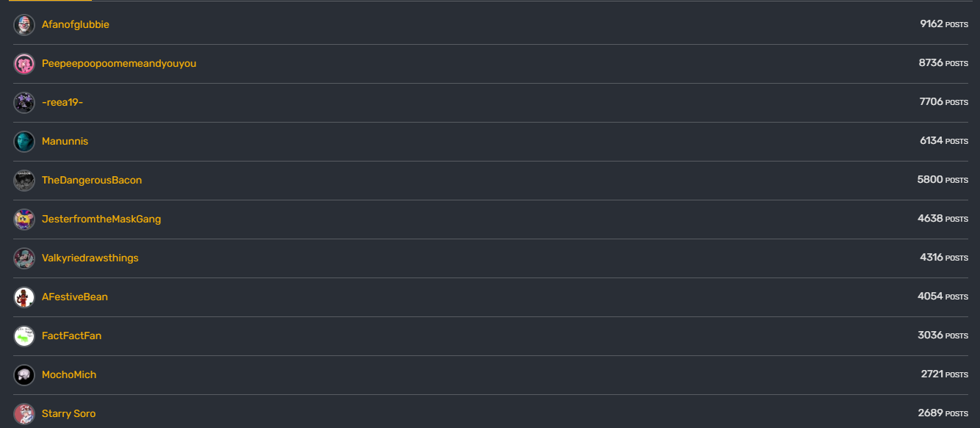Click the 9162 posts count

tap(944, 24)
